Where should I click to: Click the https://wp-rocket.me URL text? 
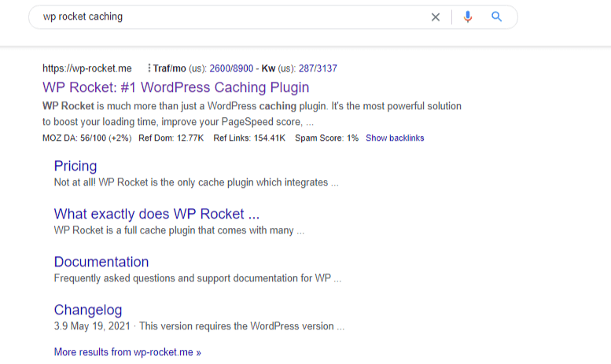(87, 68)
